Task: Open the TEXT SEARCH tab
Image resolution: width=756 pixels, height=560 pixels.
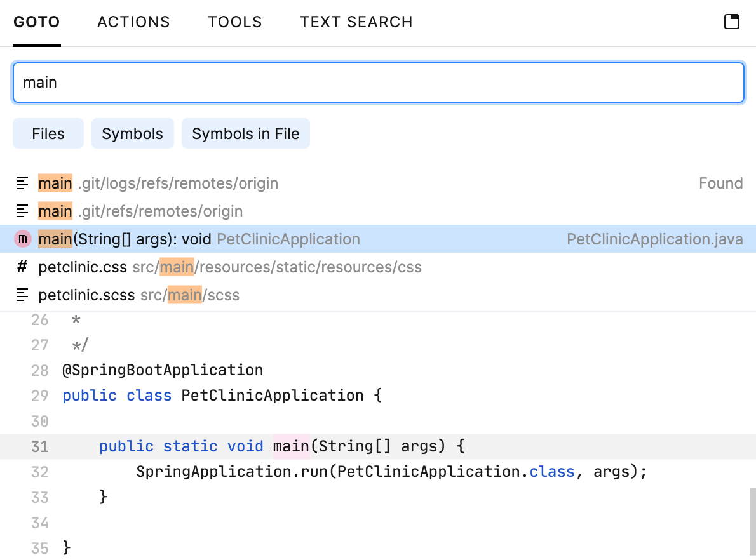Action: tap(356, 21)
